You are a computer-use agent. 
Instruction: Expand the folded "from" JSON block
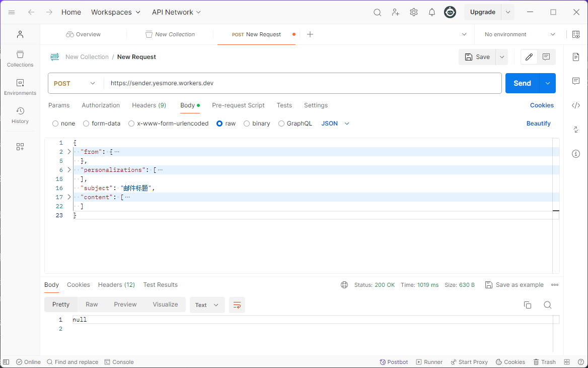coord(69,152)
